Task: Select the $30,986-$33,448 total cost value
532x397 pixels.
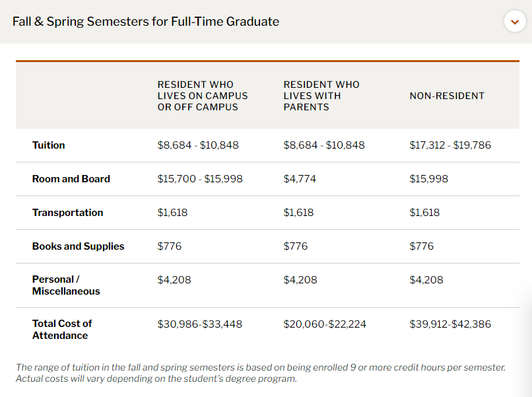Action: click(x=199, y=324)
